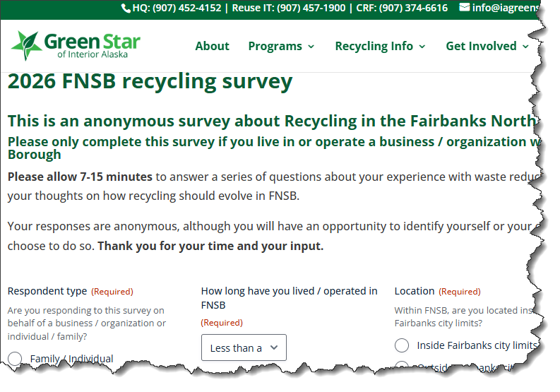This screenshot has width=560, height=392.
Task: Open the 'Less than a' duration dropdown
Action: tap(244, 348)
